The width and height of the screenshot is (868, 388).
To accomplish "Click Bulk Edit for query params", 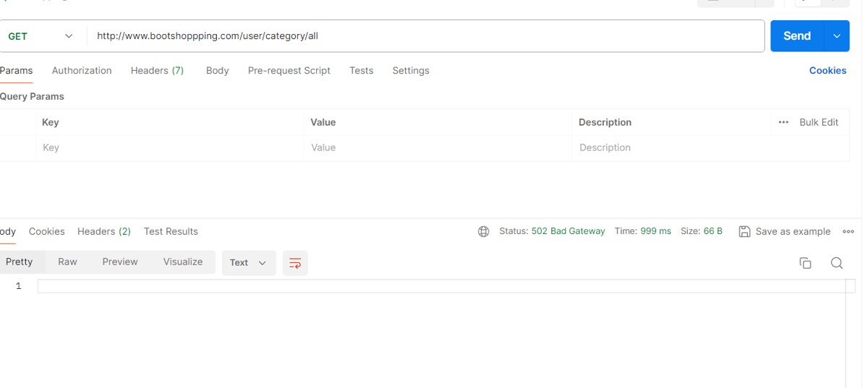I will (819, 123).
